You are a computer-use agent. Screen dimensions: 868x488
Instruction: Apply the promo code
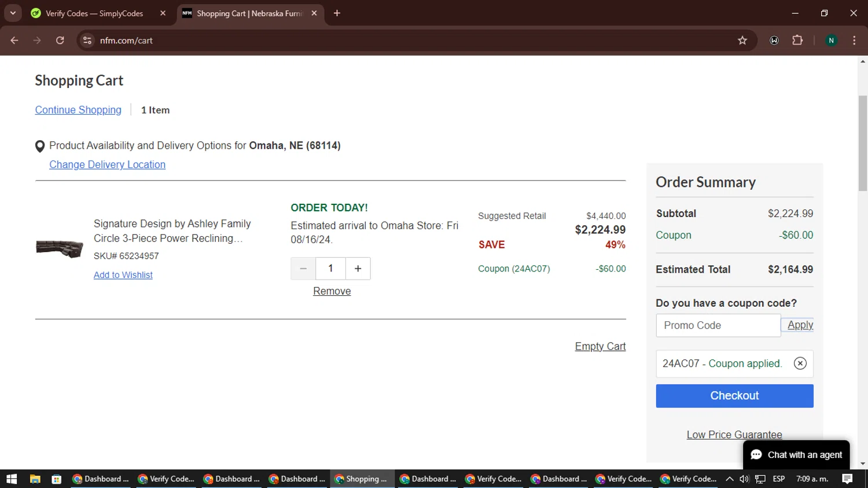point(800,325)
